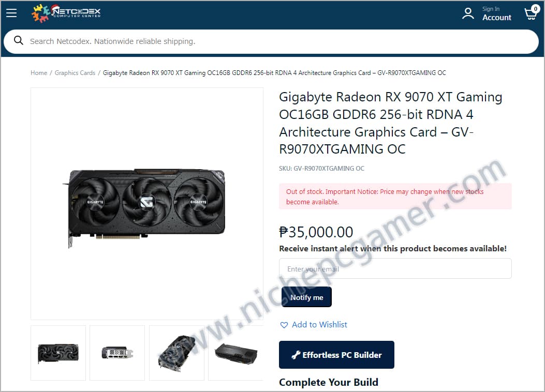The image size is (545, 392).
Task: Add to Wishlist link
Action: [x=319, y=325]
